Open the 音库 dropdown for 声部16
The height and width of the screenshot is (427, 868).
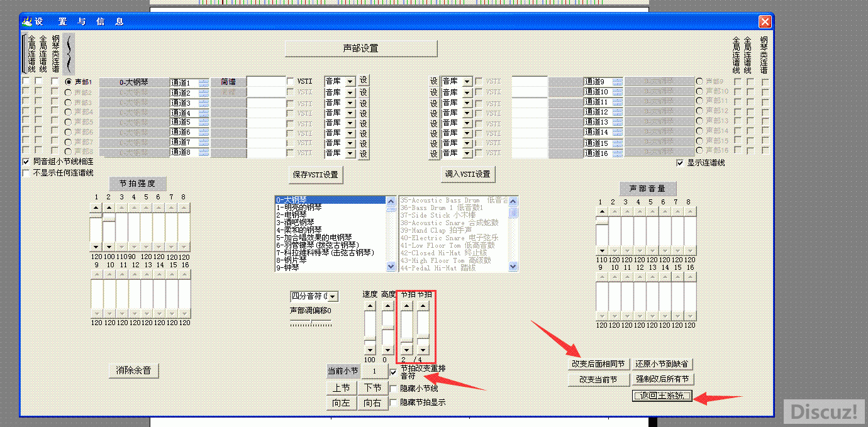click(x=467, y=153)
